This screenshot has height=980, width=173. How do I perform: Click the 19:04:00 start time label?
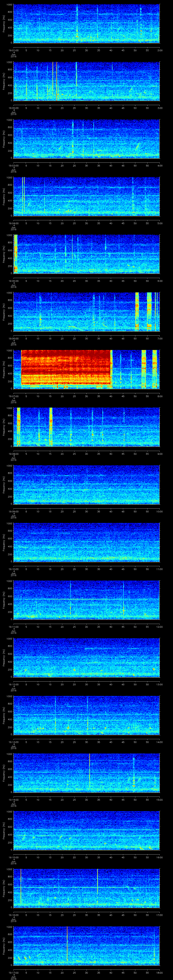[13, 223]
